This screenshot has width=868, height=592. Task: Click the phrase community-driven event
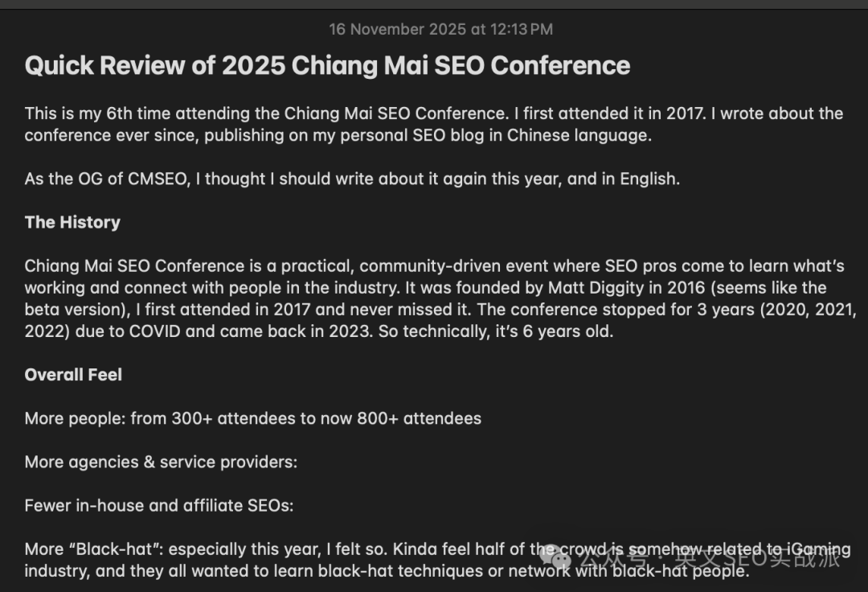[454, 266]
